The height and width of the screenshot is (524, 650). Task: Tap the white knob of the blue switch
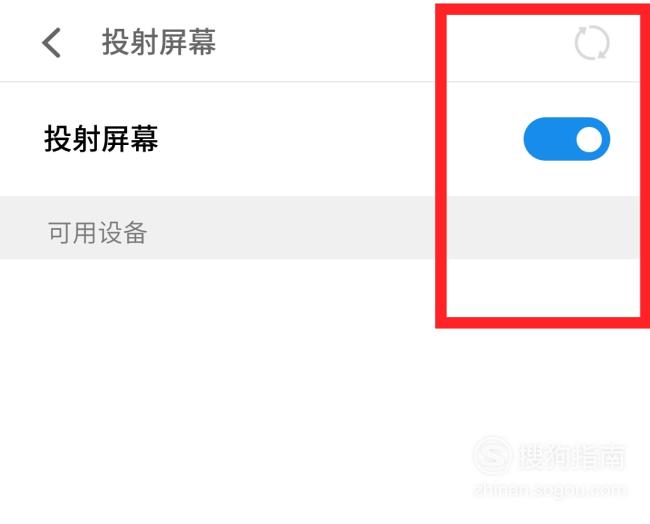pyautogui.click(x=589, y=139)
